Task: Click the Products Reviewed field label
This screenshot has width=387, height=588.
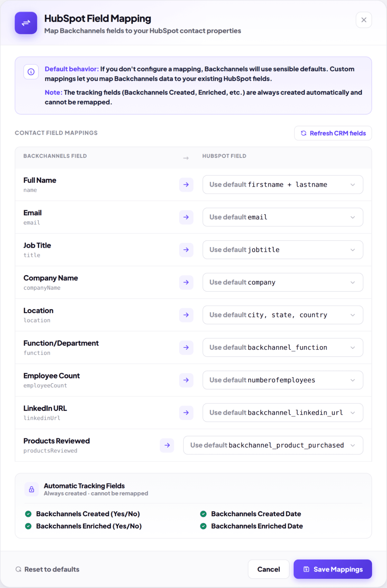Action: pyautogui.click(x=56, y=441)
